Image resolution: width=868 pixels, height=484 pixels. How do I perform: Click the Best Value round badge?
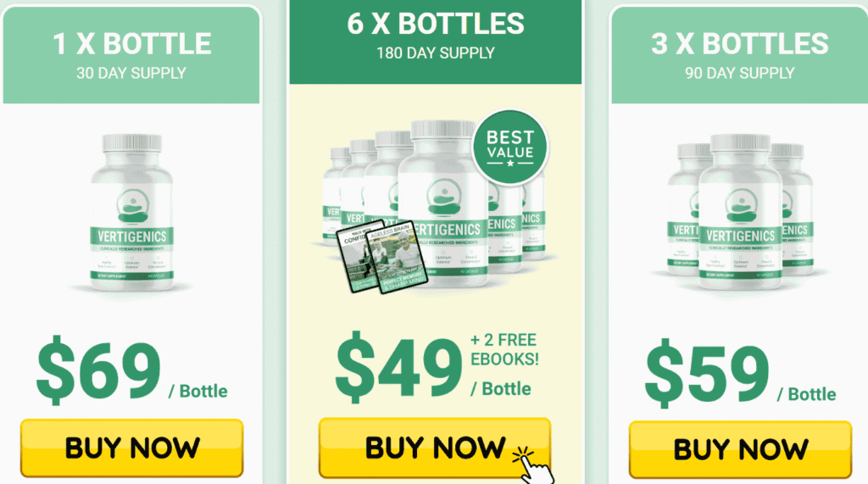point(509,147)
